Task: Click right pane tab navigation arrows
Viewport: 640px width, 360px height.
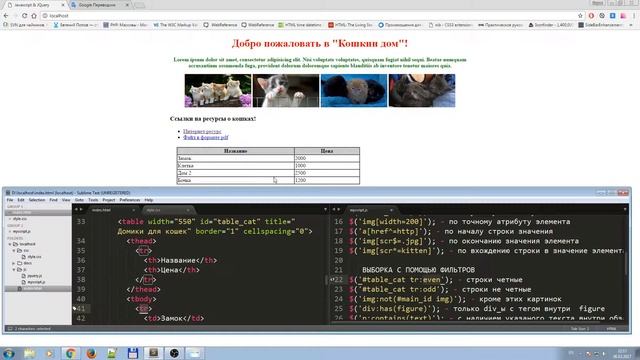Action: 336,209
